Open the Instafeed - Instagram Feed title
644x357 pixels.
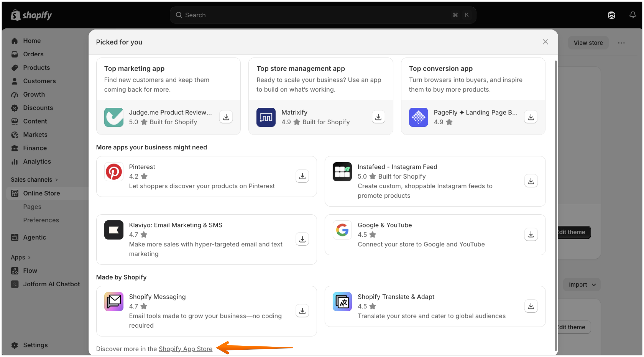[x=397, y=167]
